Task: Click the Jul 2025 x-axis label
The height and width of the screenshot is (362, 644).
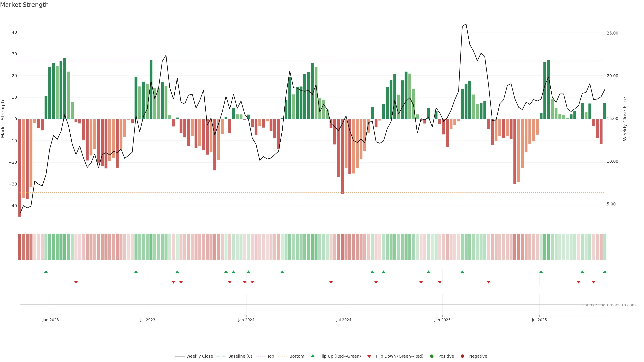Action: click(x=539, y=320)
